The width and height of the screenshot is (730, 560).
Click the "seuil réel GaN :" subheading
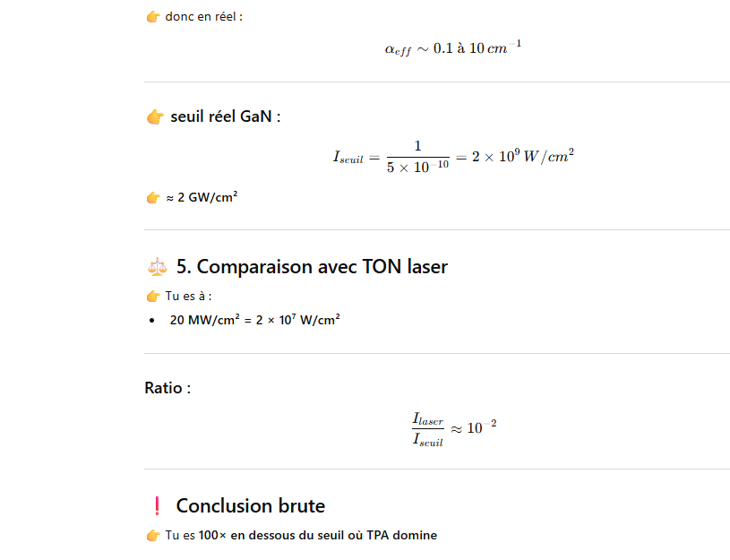(226, 116)
